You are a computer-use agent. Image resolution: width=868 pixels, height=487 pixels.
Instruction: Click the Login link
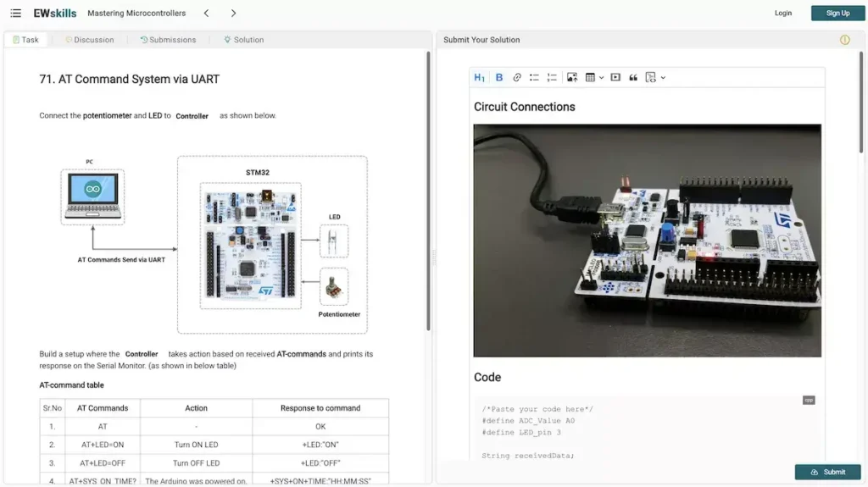tap(782, 13)
